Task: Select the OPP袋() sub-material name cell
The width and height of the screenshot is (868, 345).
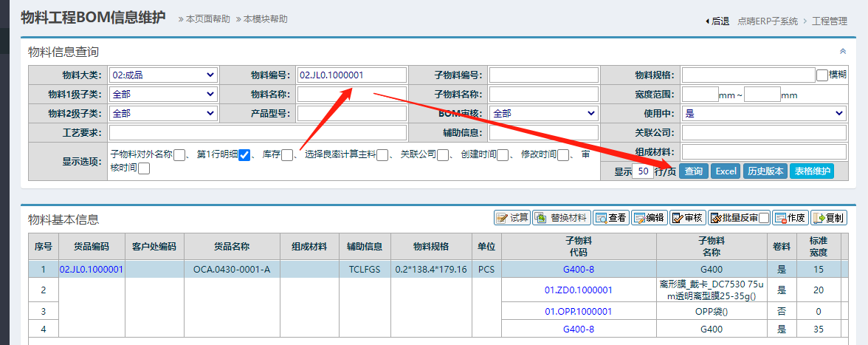Action: (712, 311)
